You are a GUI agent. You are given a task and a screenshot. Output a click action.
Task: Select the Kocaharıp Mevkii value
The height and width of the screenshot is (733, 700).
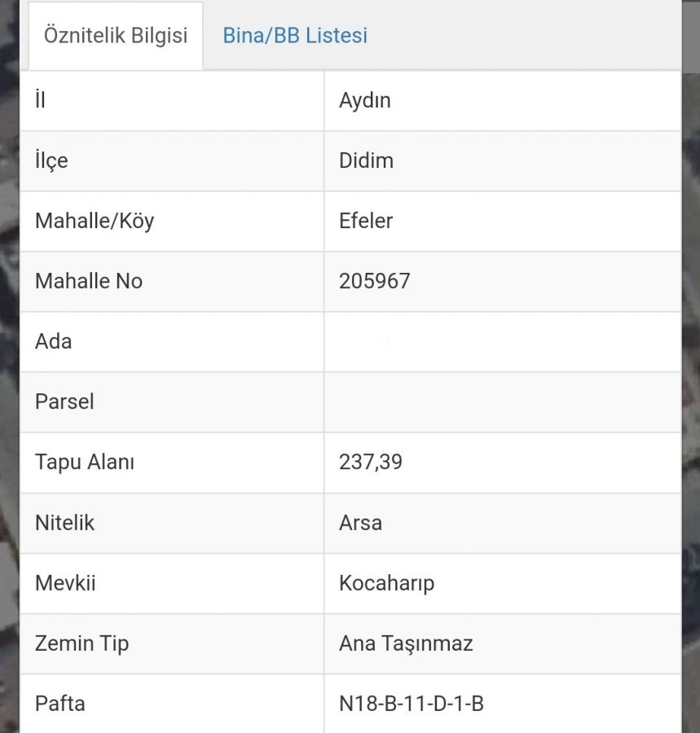387,583
